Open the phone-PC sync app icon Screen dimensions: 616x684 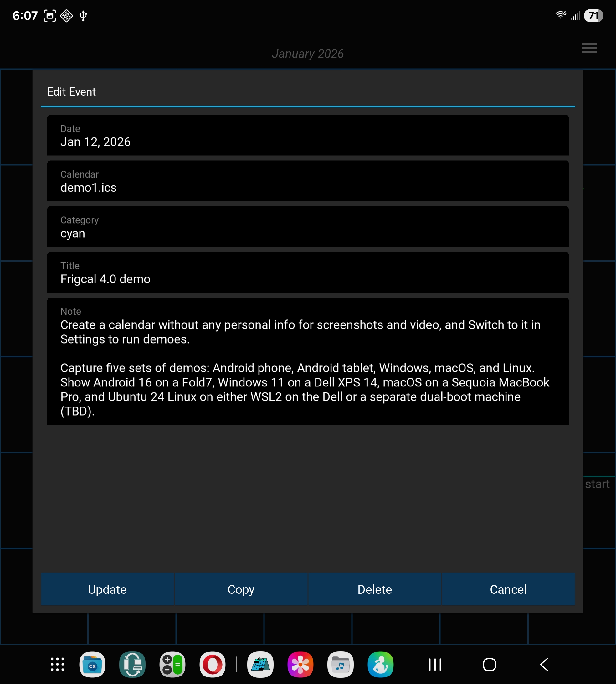(132, 664)
